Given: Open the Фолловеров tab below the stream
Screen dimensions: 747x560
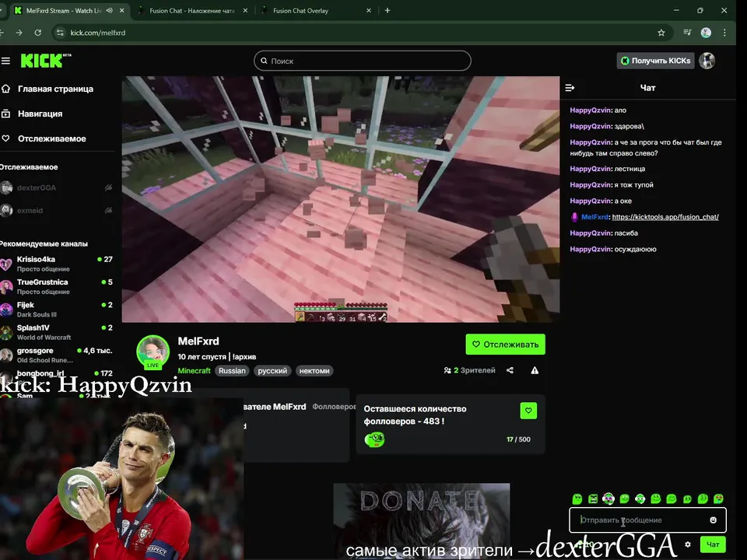Looking at the screenshot, I should pos(334,407).
